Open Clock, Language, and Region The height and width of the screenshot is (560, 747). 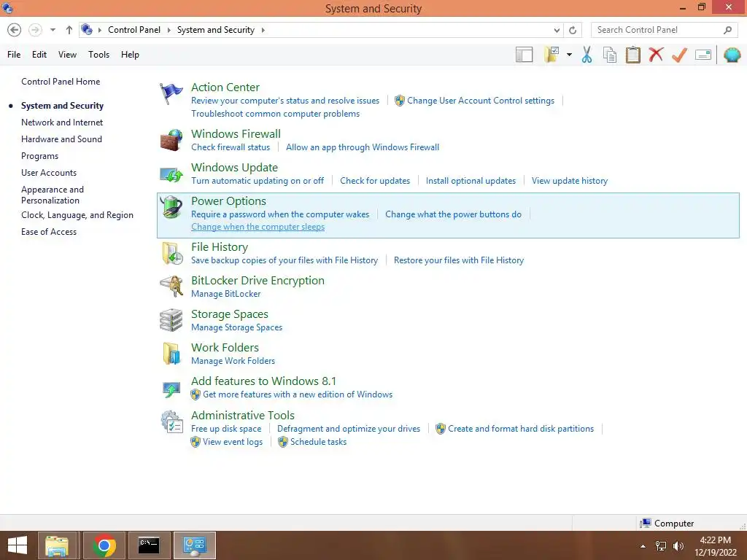click(77, 215)
